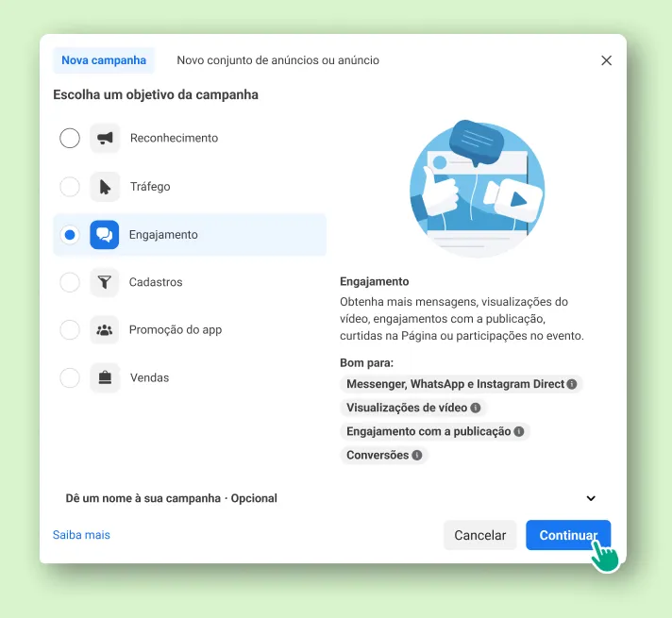Click the Tráfego objective label
The height and width of the screenshot is (618, 672).
(x=150, y=187)
